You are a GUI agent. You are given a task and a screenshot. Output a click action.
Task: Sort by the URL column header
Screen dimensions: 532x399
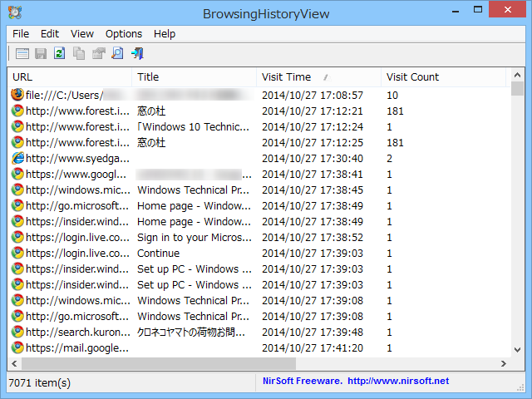click(70, 77)
